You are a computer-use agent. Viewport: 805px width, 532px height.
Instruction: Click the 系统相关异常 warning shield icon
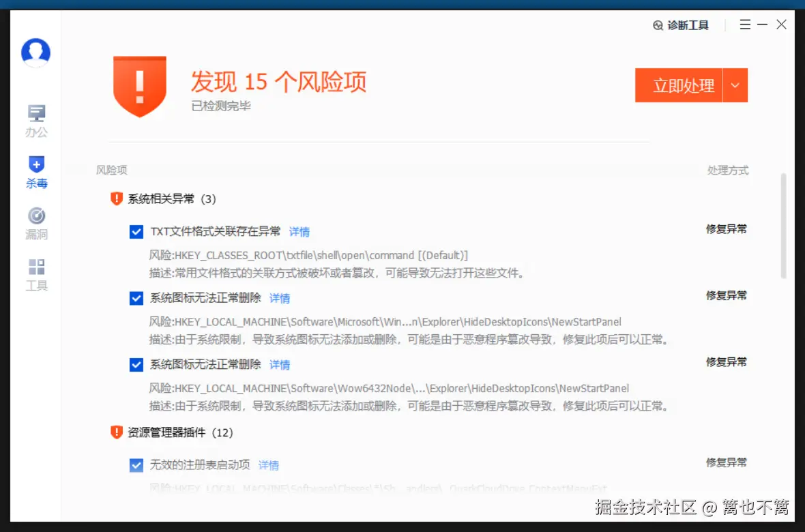tap(117, 198)
